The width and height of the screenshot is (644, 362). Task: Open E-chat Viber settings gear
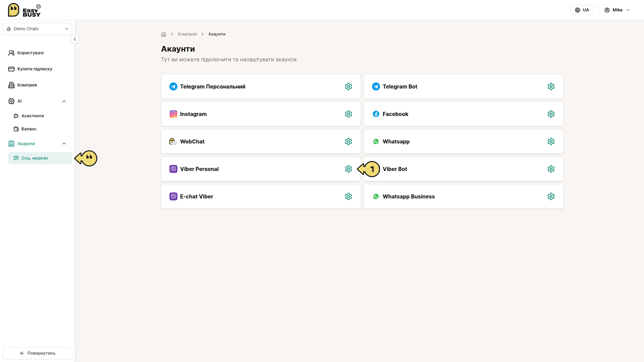pos(348,196)
